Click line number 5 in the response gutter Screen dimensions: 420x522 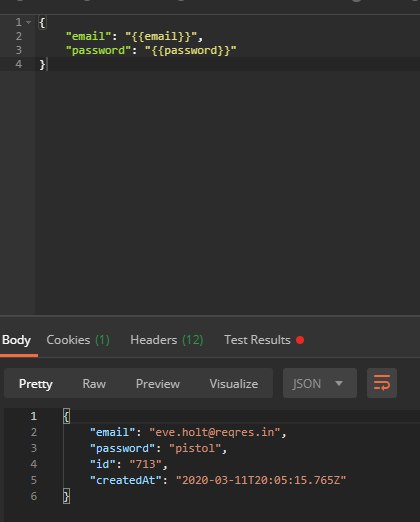(x=34, y=480)
